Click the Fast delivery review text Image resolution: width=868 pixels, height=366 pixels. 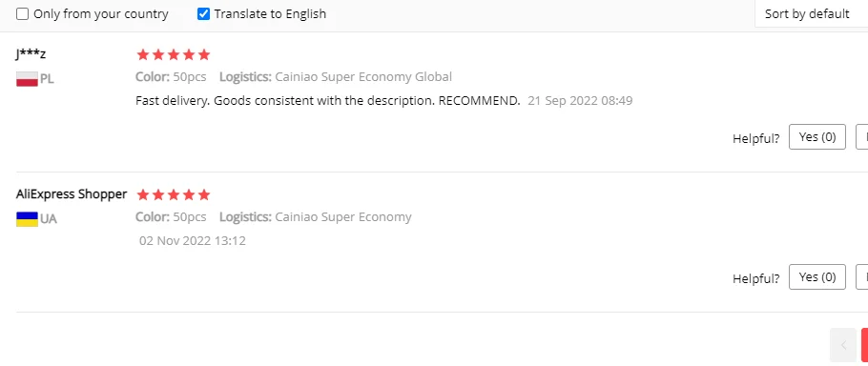[328, 101]
